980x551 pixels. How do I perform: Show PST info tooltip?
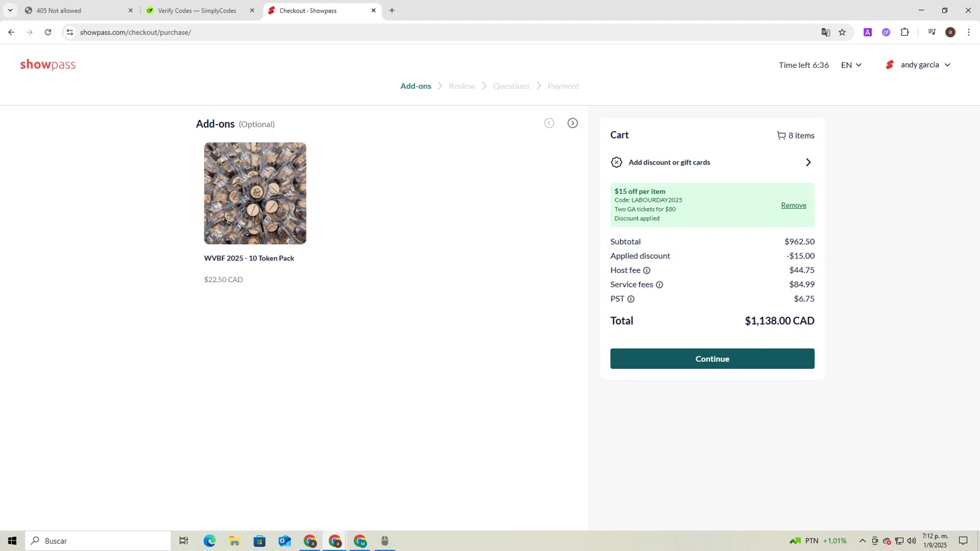tap(631, 299)
